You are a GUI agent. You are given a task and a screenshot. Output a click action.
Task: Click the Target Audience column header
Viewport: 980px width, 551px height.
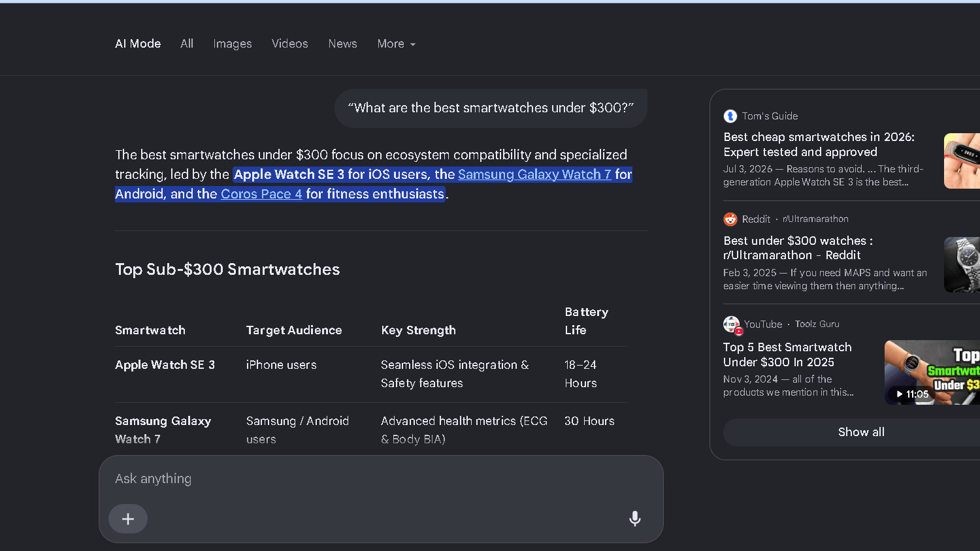(294, 330)
